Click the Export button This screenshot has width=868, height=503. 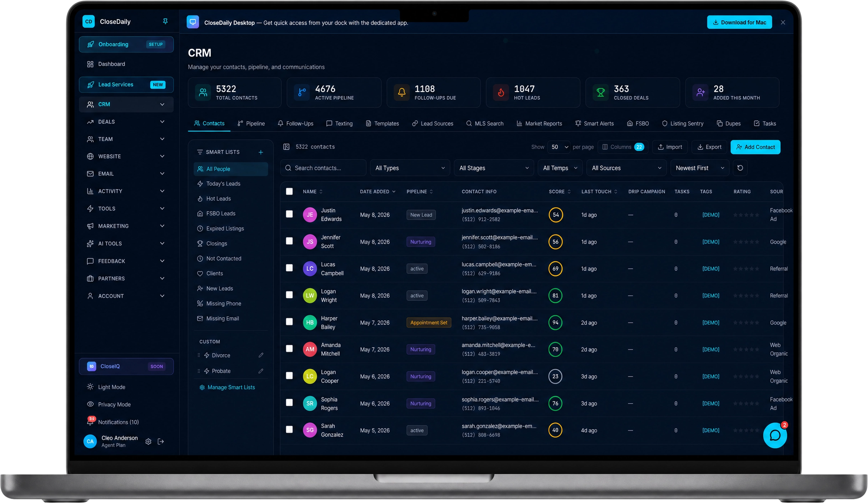tap(709, 147)
